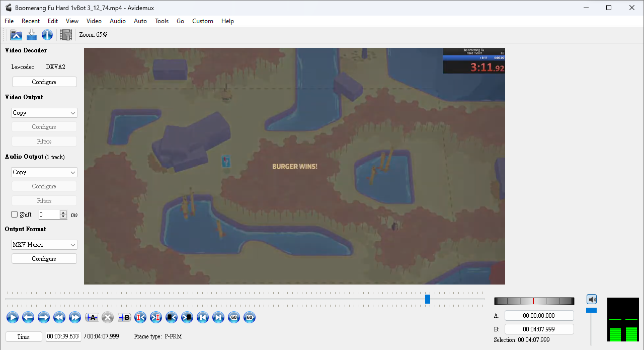
Task: Click the current time field 00:03:39.633
Action: coord(63,336)
